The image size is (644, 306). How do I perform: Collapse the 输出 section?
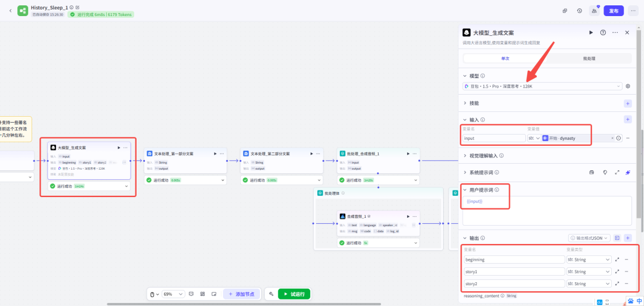465,238
